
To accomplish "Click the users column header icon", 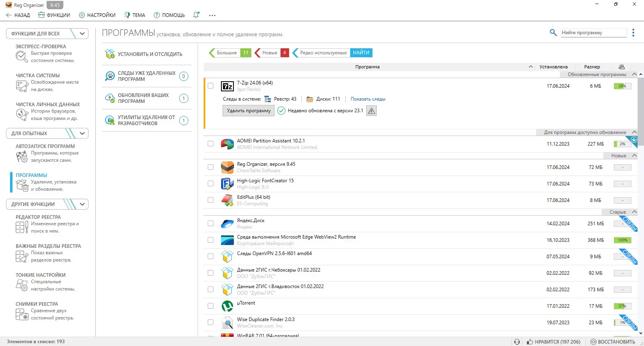I will [621, 67].
